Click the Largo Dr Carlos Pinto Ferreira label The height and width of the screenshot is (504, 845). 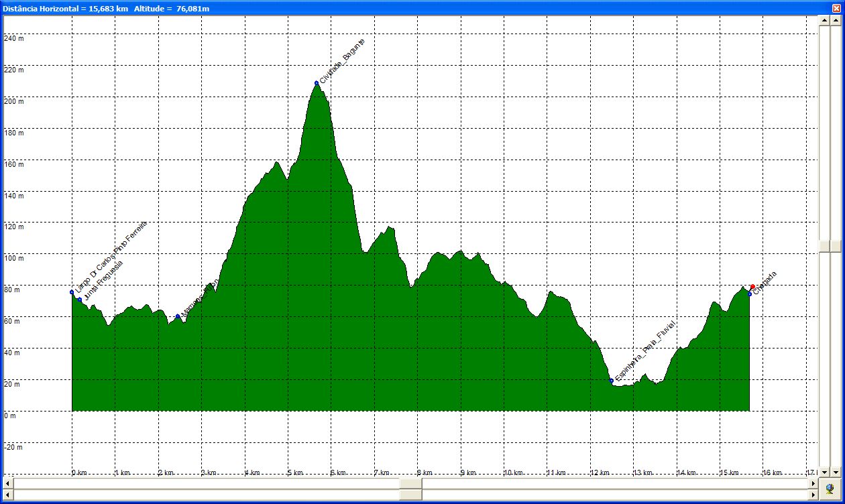point(110,256)
